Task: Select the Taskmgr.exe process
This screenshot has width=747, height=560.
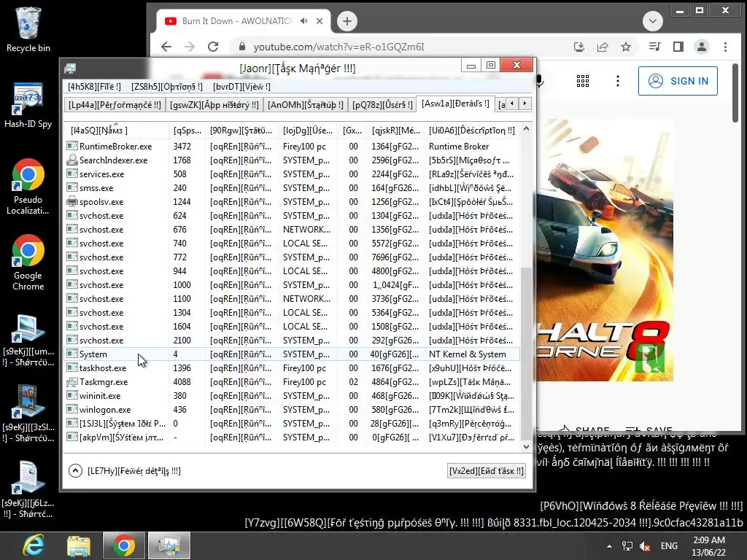Action: [x=292, y=381]
